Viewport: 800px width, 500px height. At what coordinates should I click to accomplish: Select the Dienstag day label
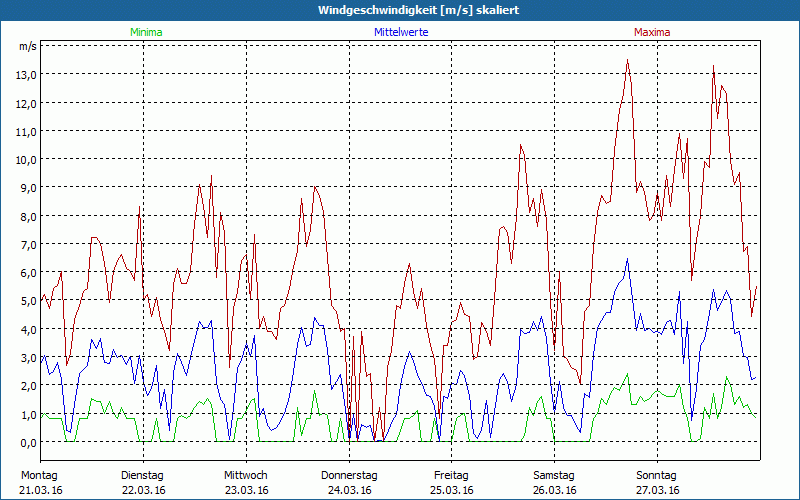click(x=142, y=475)
